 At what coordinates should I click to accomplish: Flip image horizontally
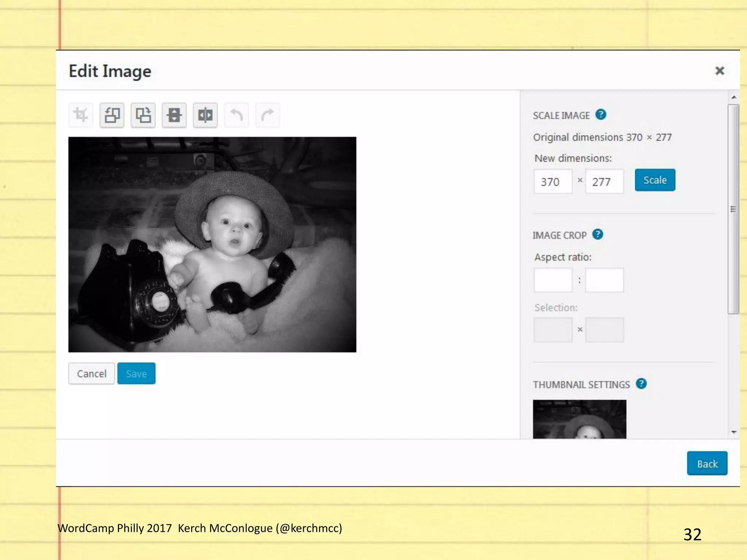205,115
